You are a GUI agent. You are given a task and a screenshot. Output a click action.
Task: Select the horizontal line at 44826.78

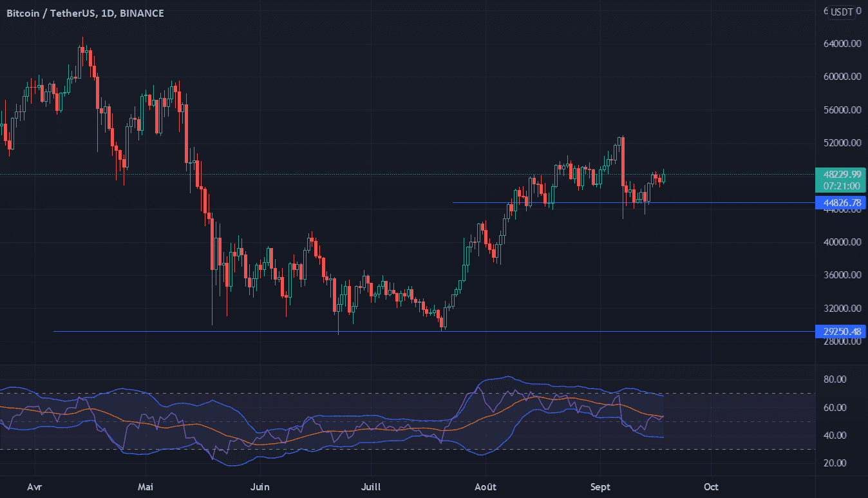[x=634, y=203]
